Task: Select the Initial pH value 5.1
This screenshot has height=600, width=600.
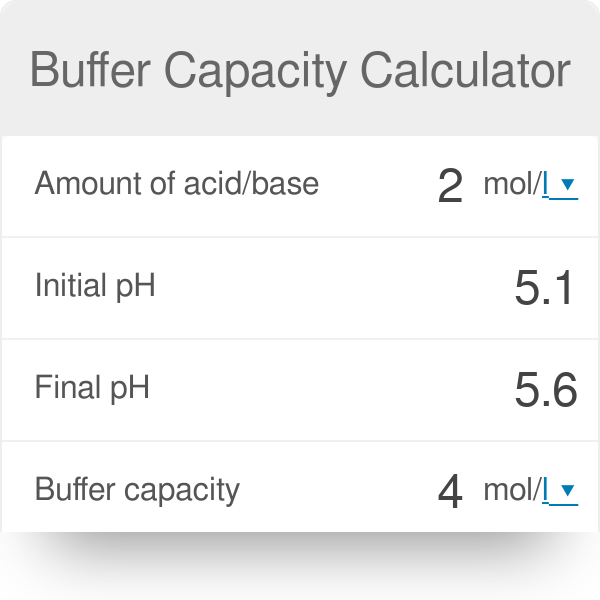Action: coord(545,288)
